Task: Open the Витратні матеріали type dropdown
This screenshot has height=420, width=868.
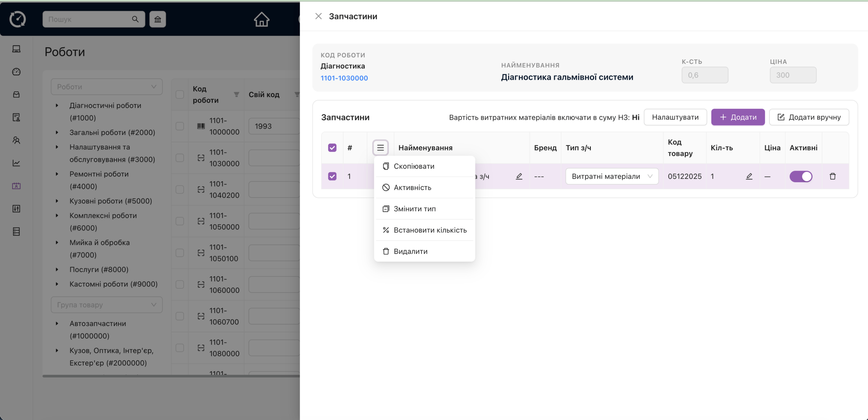Action: [x=612, y=176]
